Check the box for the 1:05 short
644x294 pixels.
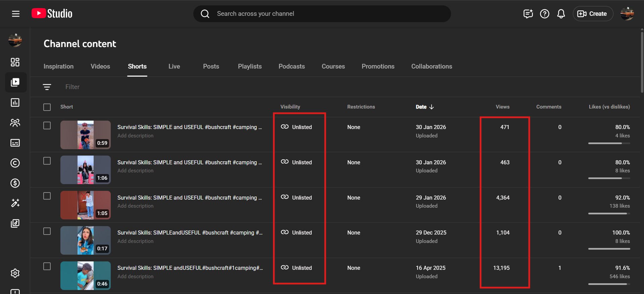(x=47, y=196)
